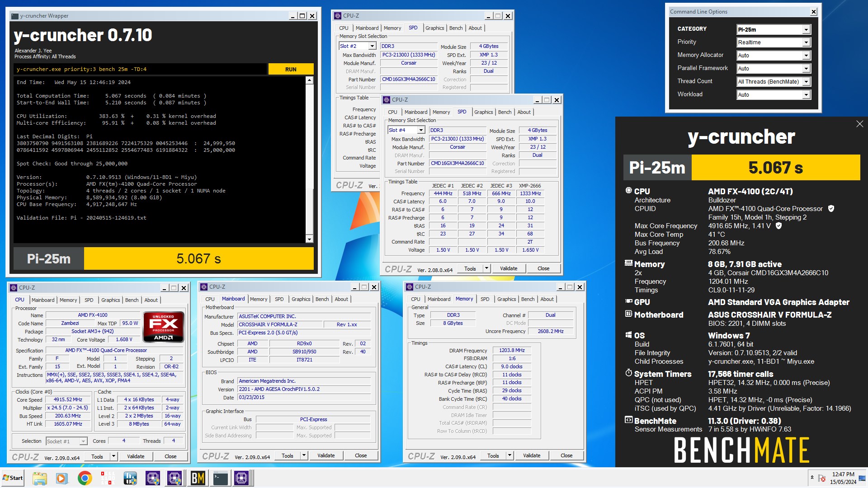The width and height of the screenshot is (868, 488).
Task: Click the CPU-Z taskbar icon without shield
Action: [x=241, y=478]
